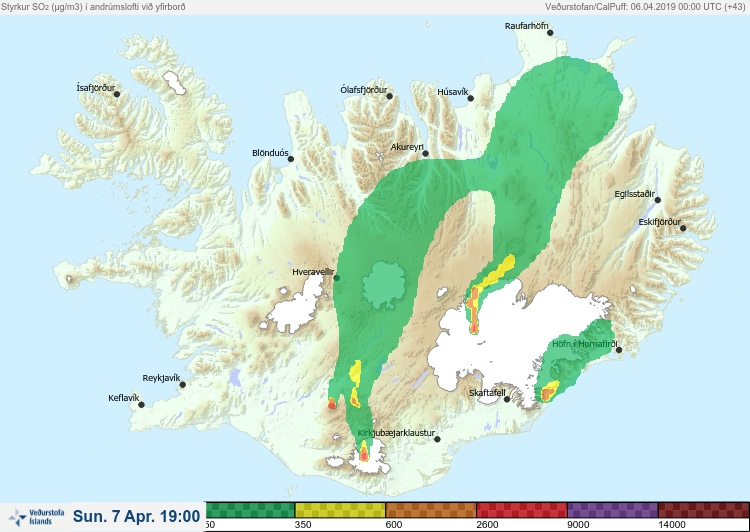Viewport: 750px width, 532px height.
Task: Click the Húsavík location dot
Action: 470,98
